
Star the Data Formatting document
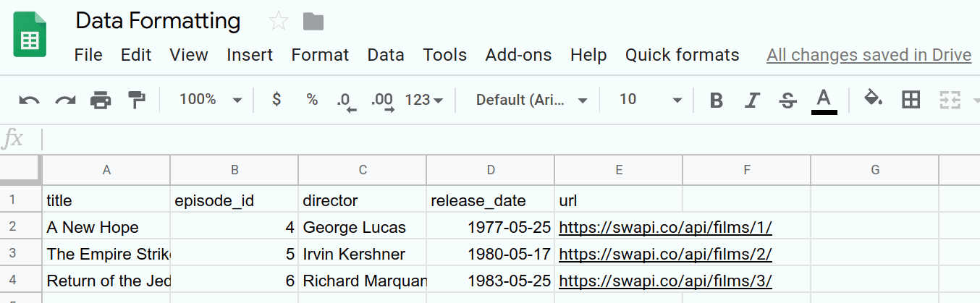pyautogui.click(x=278, y=22)
